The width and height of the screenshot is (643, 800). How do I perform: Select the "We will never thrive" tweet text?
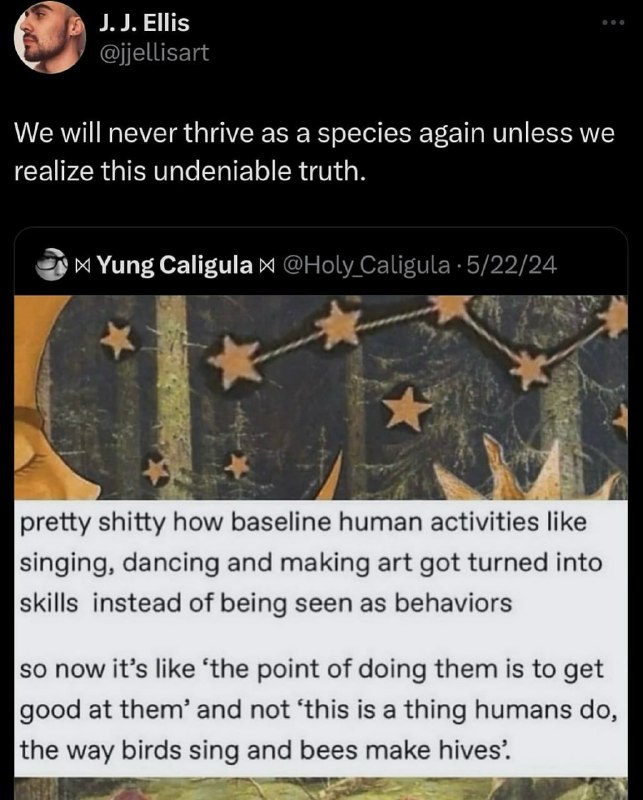click(314, 152)
